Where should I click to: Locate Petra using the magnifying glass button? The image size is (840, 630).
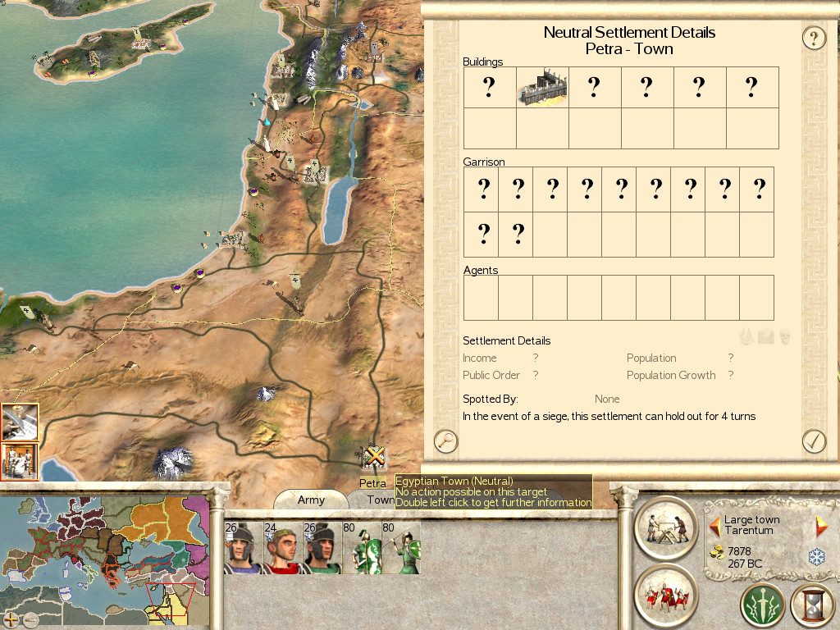point(445,441)
